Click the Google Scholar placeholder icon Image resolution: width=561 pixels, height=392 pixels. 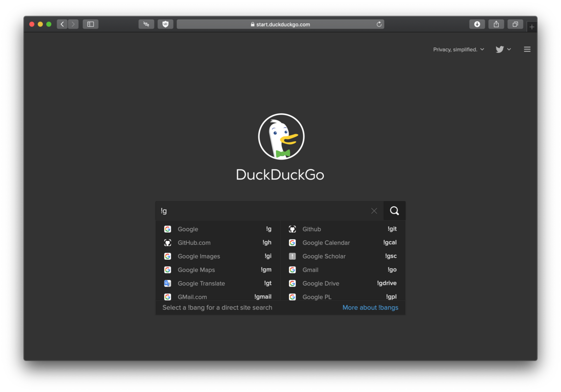coord(293,256)
